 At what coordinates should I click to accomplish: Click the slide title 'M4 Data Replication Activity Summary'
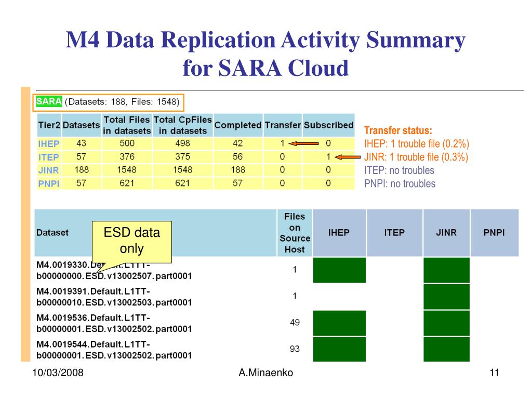pyautogui.click(x=265, y=39)
